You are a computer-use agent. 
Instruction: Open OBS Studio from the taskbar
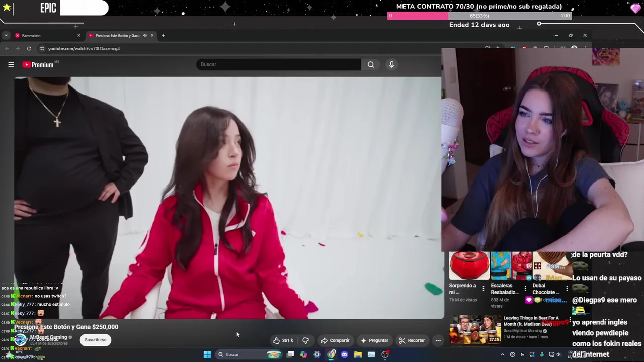[x=385, y=354]
